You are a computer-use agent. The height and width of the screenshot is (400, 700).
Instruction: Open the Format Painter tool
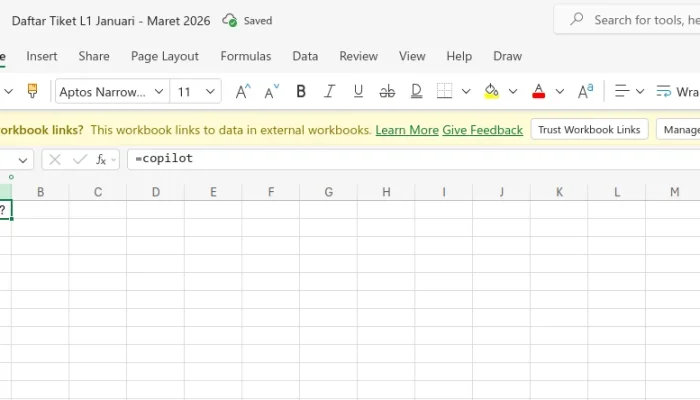click(32, 91)
